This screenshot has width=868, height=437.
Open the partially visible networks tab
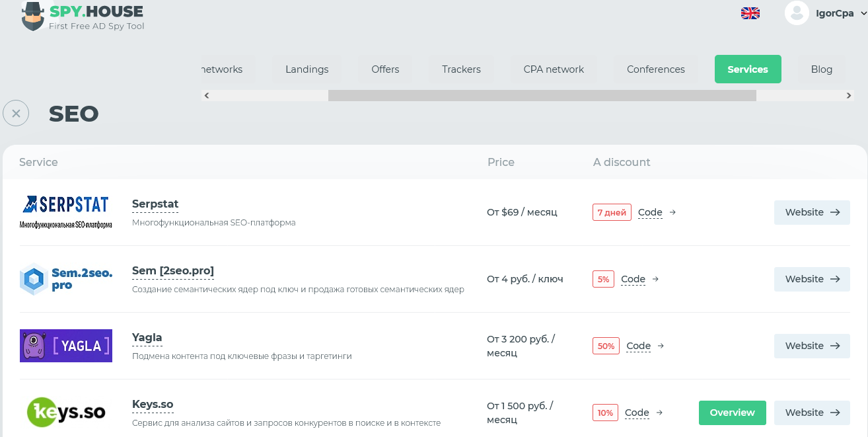228,69
